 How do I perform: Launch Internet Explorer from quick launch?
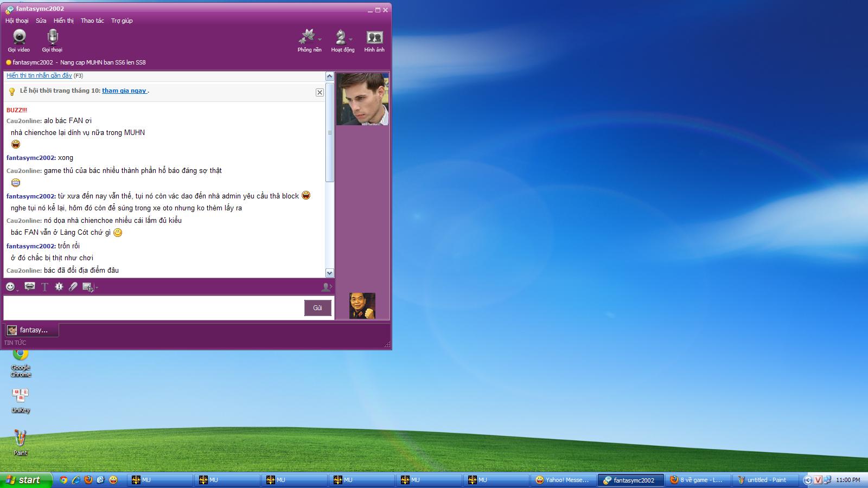coord(76,480)
